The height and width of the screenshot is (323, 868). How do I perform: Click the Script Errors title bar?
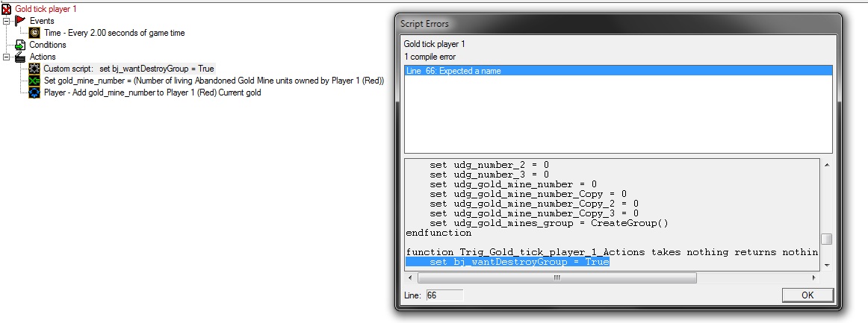(x=618, y=24)
